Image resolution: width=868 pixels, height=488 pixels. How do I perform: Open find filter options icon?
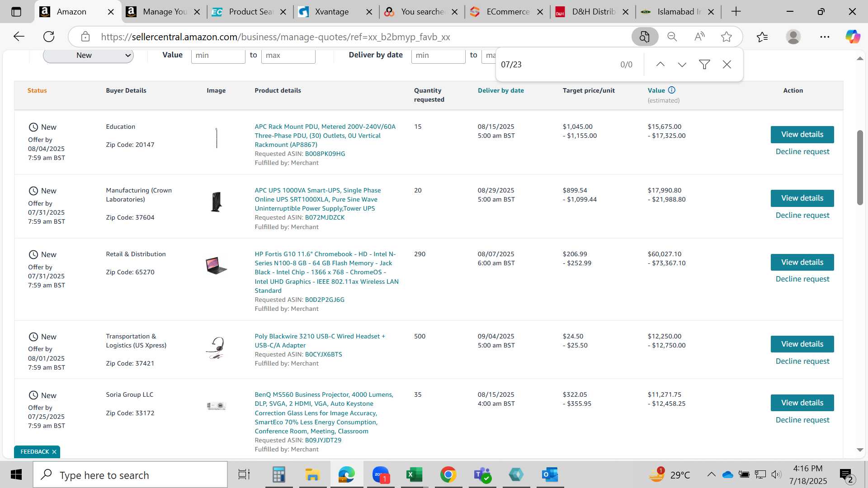[x=704, y=65]
